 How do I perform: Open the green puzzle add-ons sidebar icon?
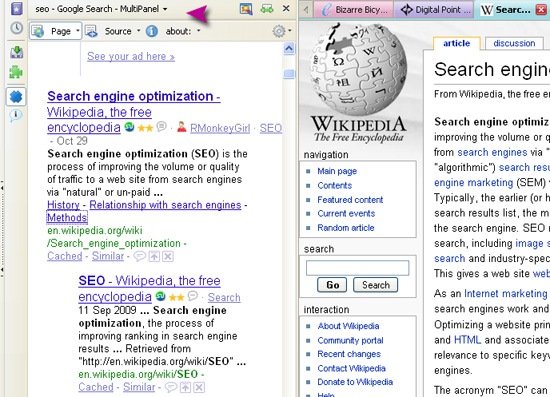pyautogui.click(x=16, y=72)
